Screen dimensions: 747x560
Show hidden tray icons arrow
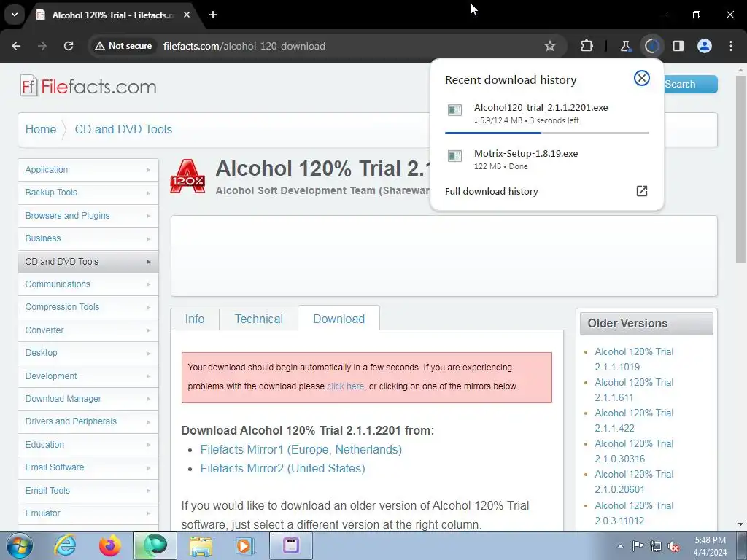point(620,546)
